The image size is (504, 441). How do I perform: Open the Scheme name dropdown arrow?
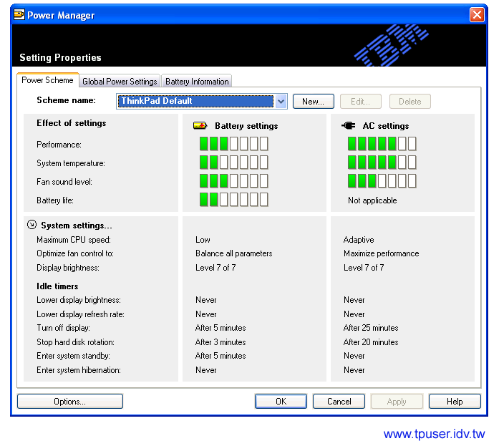point(281,102)
